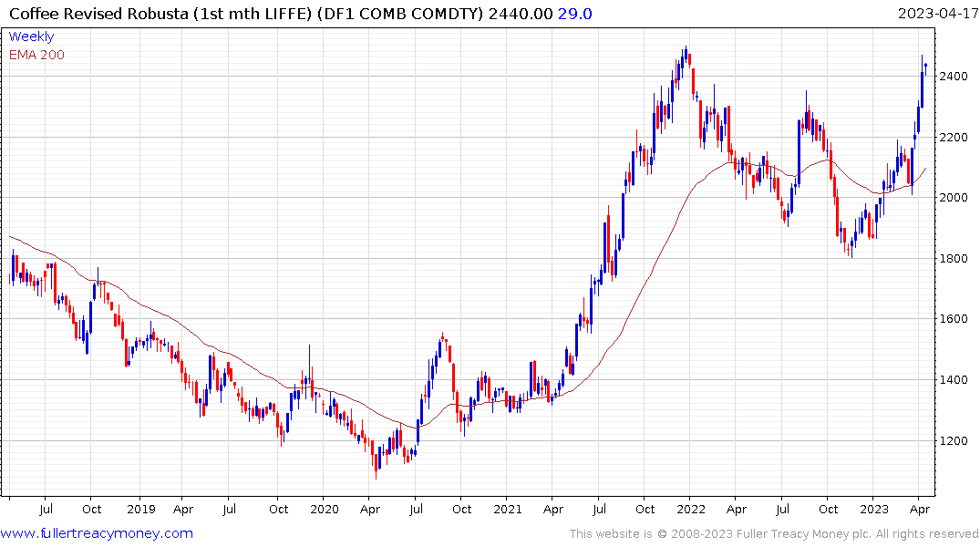Click the '1800' price axis label
Image resolution: width=980 pixels, height=547 pixels.
954,258
